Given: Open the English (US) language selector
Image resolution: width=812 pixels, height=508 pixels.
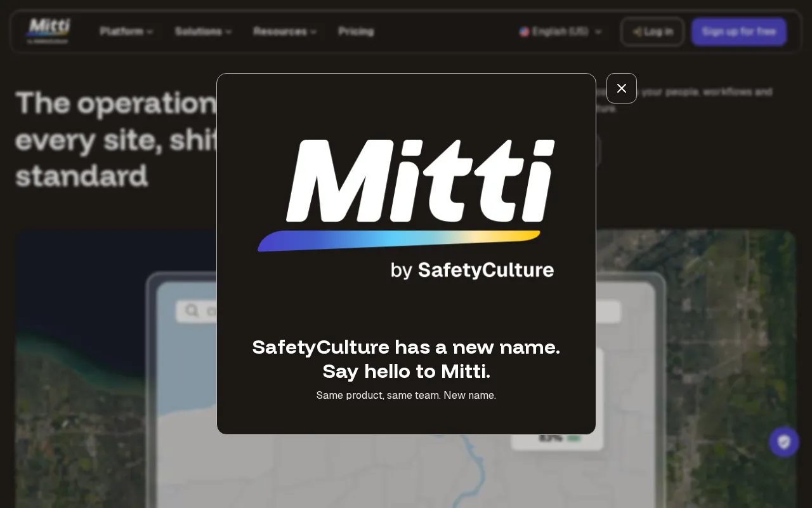Looking at the screenshot, I should (561, 32).
